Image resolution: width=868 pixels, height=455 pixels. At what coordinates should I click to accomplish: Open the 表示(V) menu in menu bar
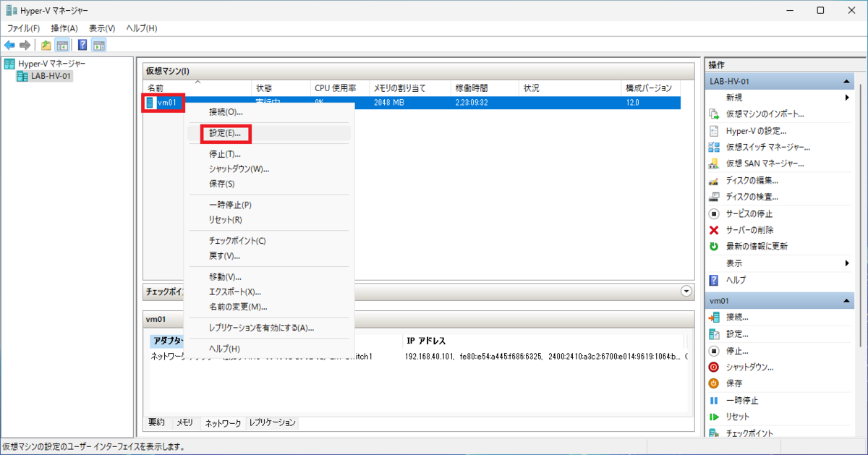click(x=102, y=27)
